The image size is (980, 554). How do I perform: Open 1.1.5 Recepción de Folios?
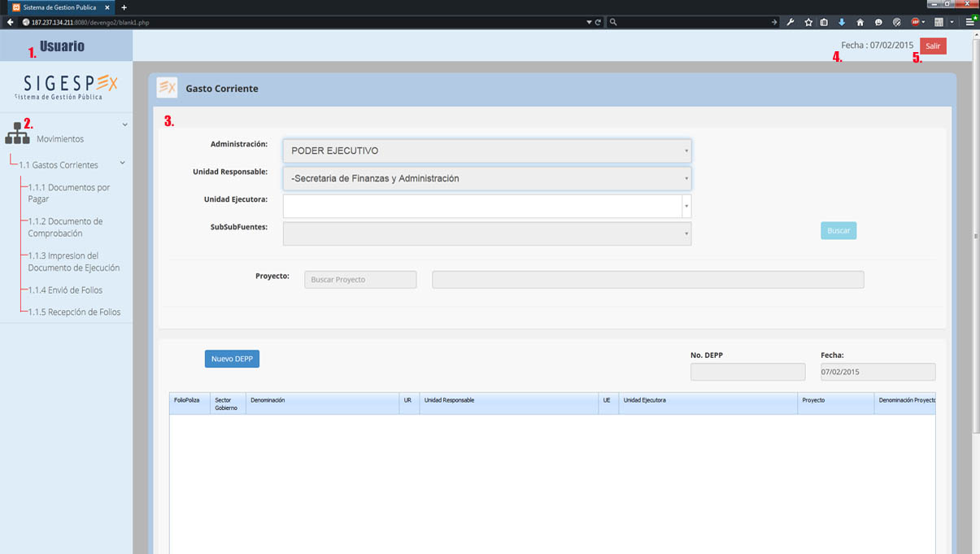click(x=74, y=312)
